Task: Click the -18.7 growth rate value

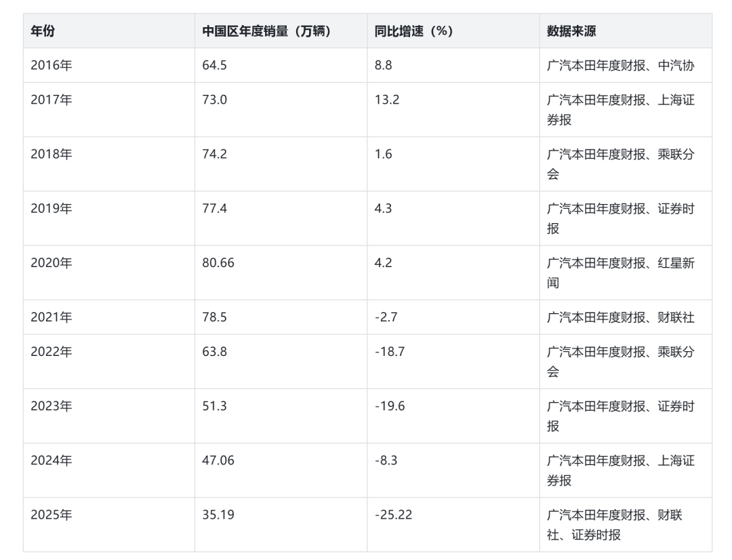Action: (390, 352)
